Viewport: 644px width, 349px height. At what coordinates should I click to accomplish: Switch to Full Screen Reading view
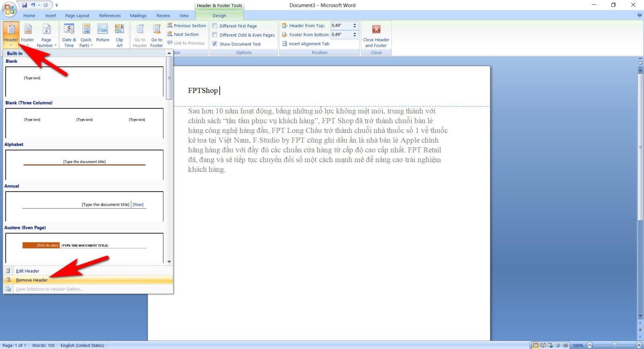[543, 345]
